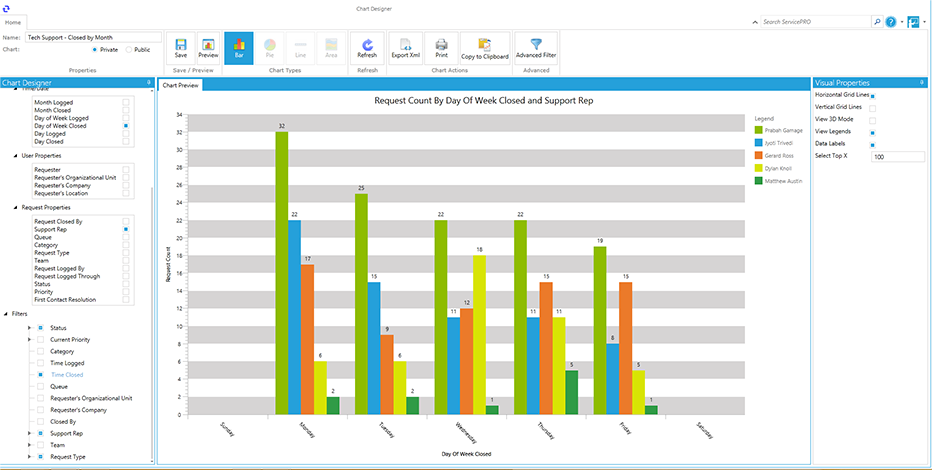This screenshot has width=932, height=470.
Task: Select the Line chart type
Action: click(300, 48)
